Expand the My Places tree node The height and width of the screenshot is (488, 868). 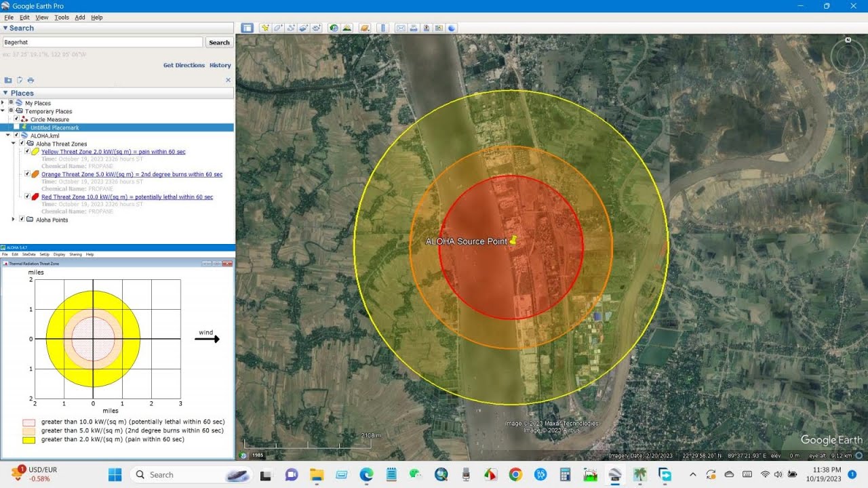coord(3,102)
